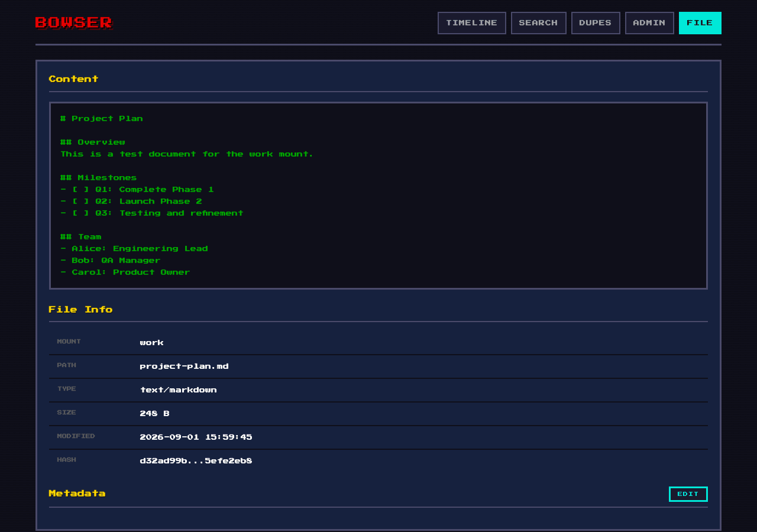The image size is (757, 532).
Task: Click the path value 'project-plan.md'
Action: click(185, 366)
